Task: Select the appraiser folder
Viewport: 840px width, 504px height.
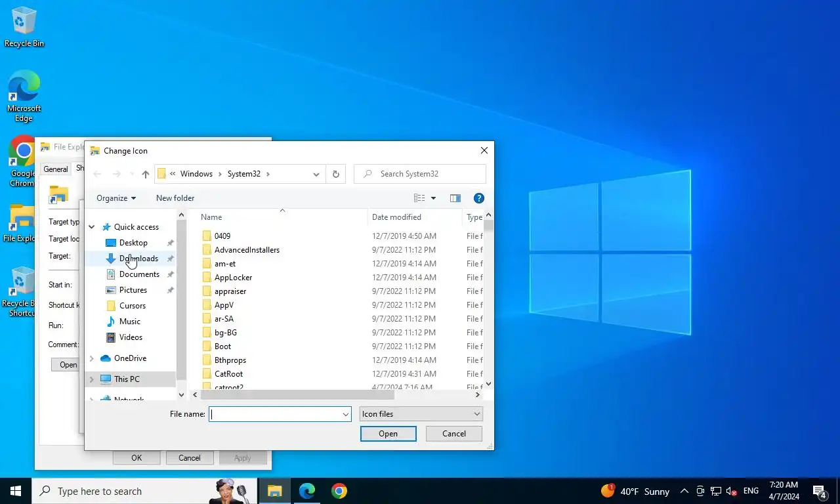Action: pyautogui.click(x=230, y=291)
